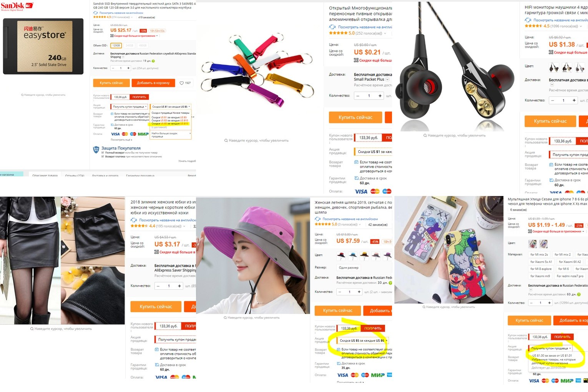Open the hat's Скидка US $5 за каждые US $6 dropdown
588x392 pixels.
[363, 341]
